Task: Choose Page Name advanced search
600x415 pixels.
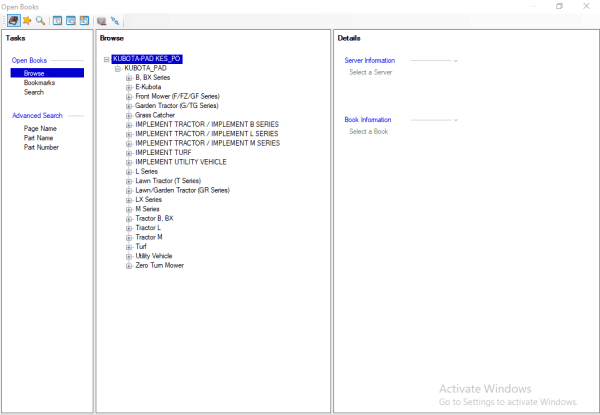Action: pyautogui.click(x=40, y=129)
